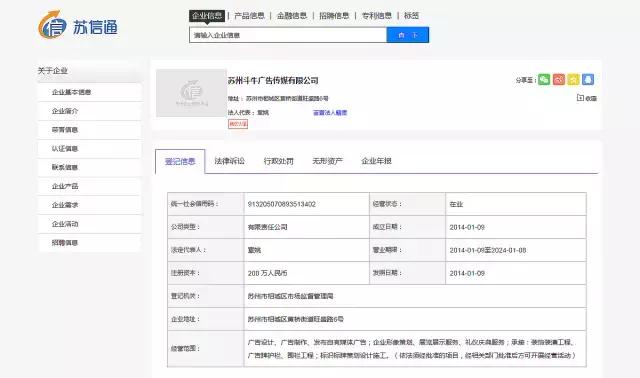Image resolution: width=640 pixels, height=378 pixels.
Task: Click the 企业地址 address value in the table
Action: 296,319
